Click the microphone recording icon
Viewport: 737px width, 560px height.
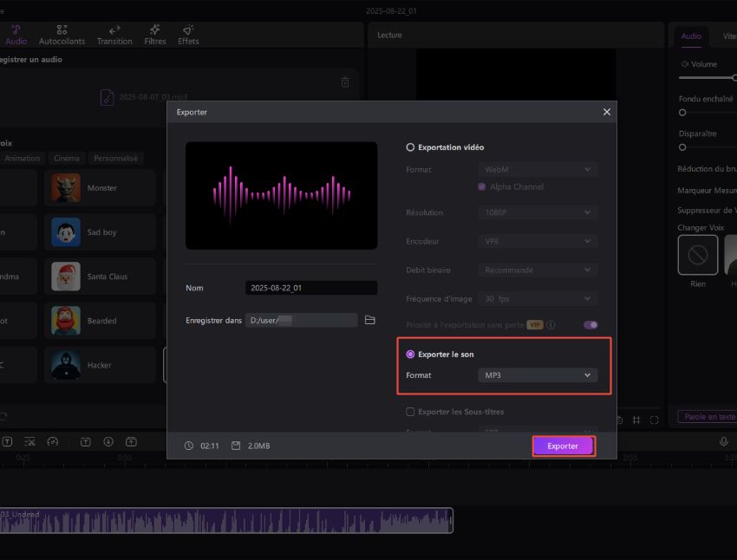coord(725,441)
